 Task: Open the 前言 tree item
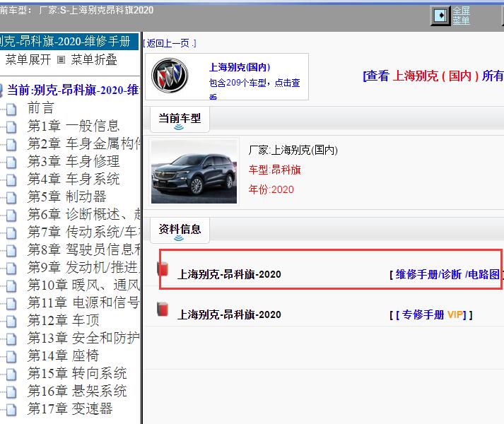click(40, 107)
